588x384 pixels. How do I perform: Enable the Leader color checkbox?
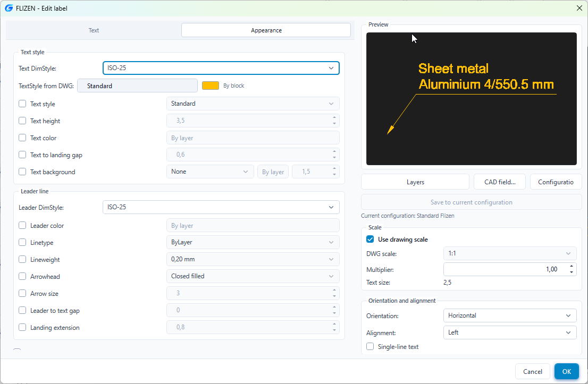(x=22, y=226)
